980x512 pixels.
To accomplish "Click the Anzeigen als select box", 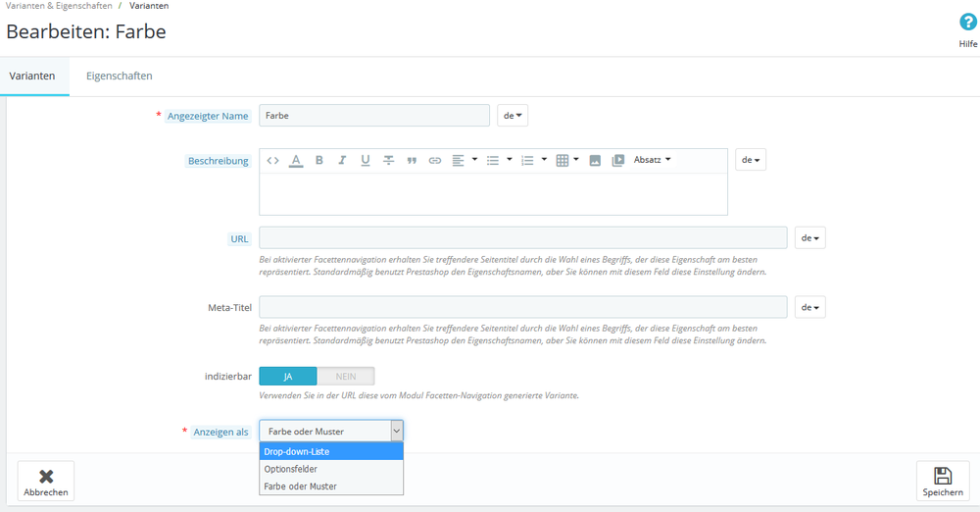I will coord(331,431).
